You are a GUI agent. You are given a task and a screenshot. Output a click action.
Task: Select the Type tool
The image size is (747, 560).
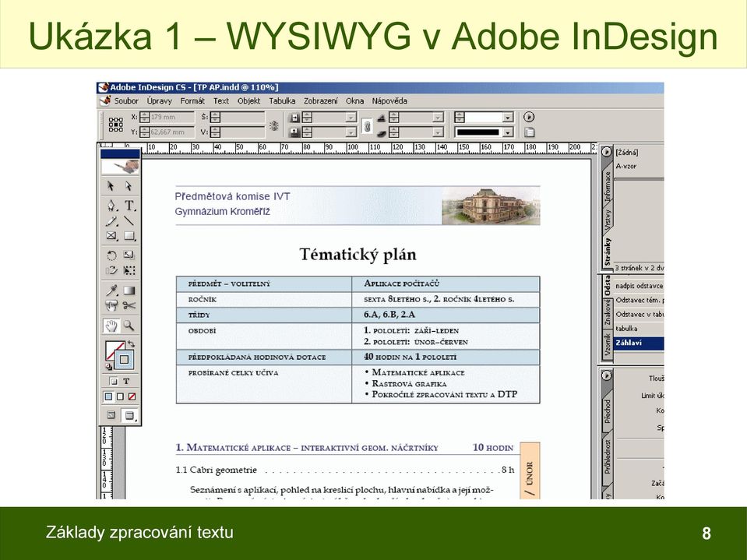(x=129, y=206)
